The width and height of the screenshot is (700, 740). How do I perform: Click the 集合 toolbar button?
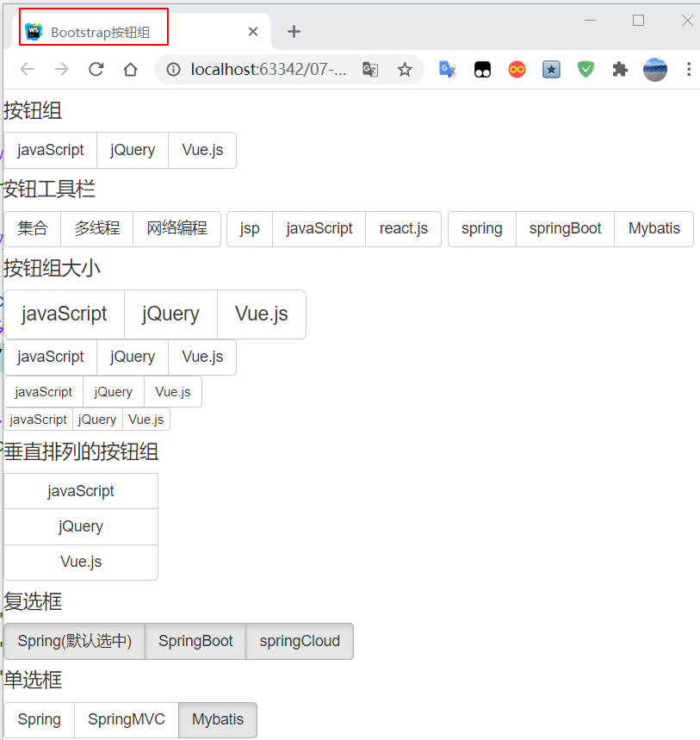tap(33, 229)
